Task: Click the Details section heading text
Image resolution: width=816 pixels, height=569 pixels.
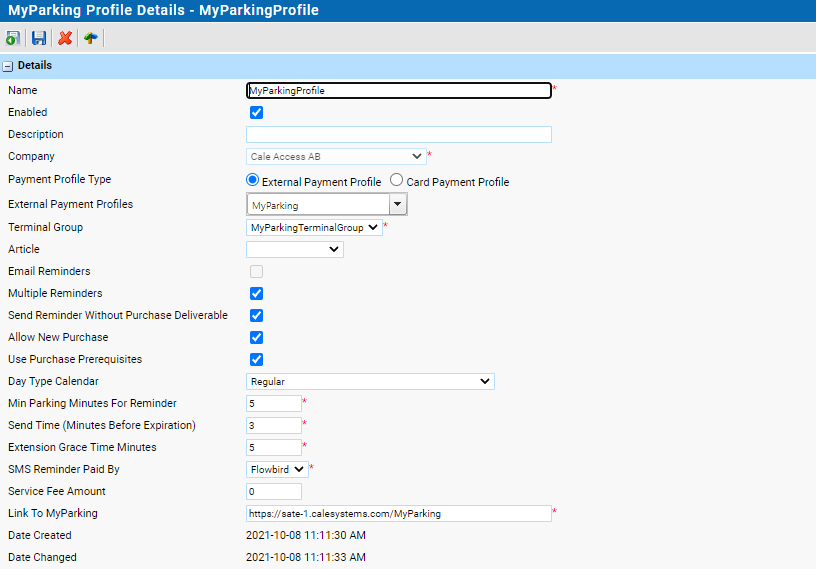Action: click(35, 65)
